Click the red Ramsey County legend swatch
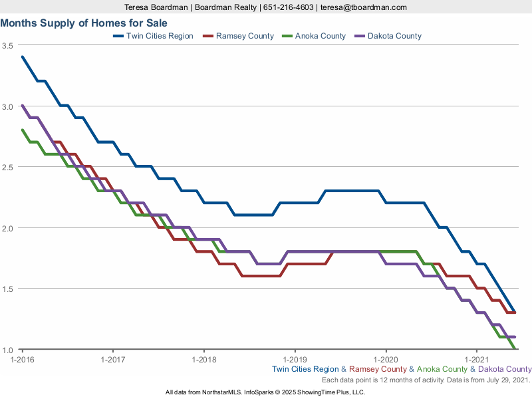 (x=207, y=36)
